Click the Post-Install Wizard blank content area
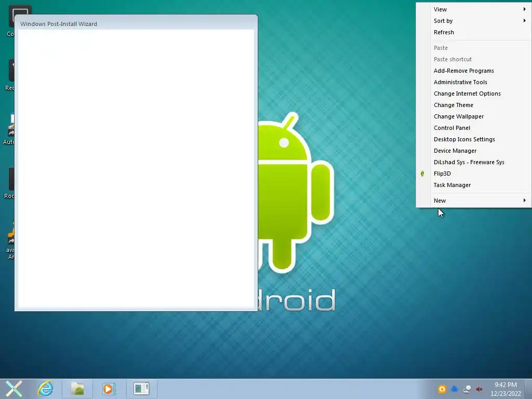The image size is (532, 399). 136,168
